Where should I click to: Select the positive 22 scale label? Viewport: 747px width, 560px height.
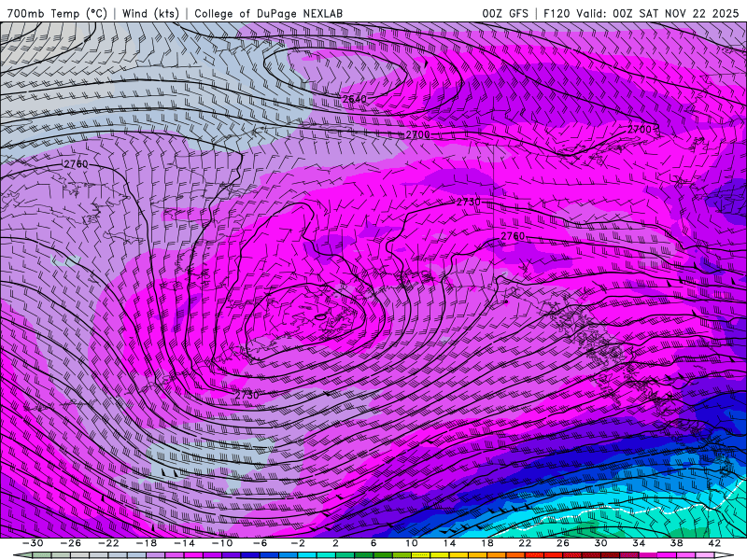tap(525, 543)
